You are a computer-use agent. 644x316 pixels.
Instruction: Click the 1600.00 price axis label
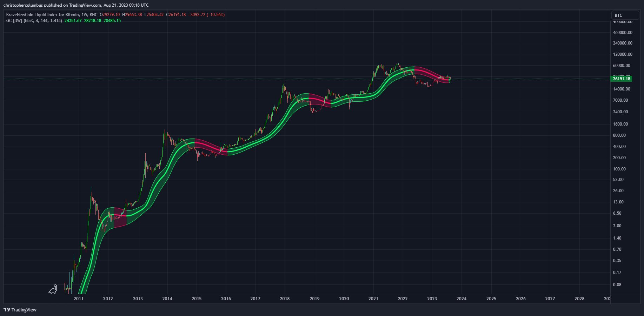(620, 124)
